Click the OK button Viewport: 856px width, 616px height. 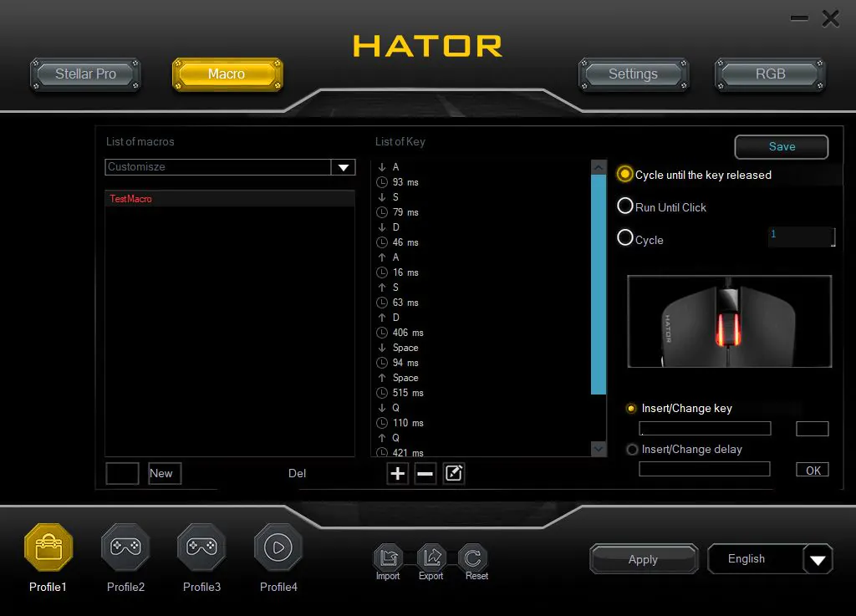813,470
